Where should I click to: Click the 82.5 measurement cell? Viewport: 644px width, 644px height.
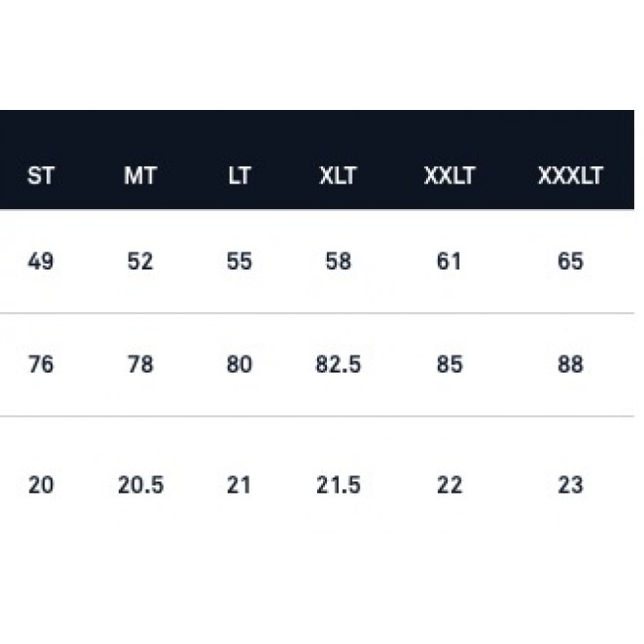click(x=338, y=366)
